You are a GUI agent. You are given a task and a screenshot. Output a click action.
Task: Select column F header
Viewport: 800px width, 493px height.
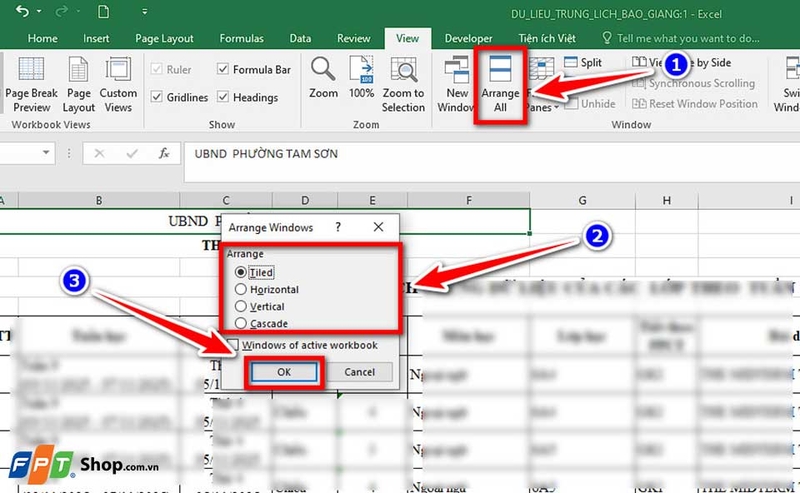point(468,200)
